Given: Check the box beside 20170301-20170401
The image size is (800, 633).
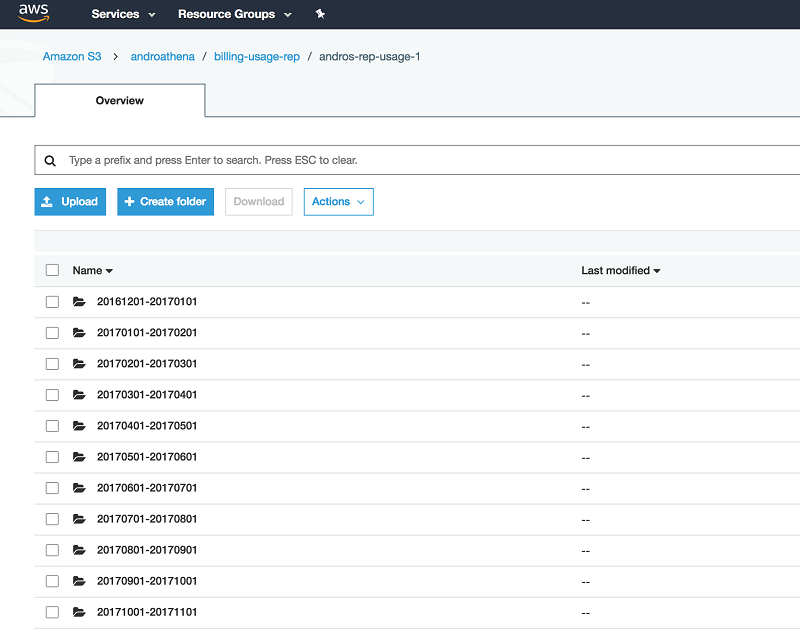Looking at the screenshot, I should (x=52, y=395).
